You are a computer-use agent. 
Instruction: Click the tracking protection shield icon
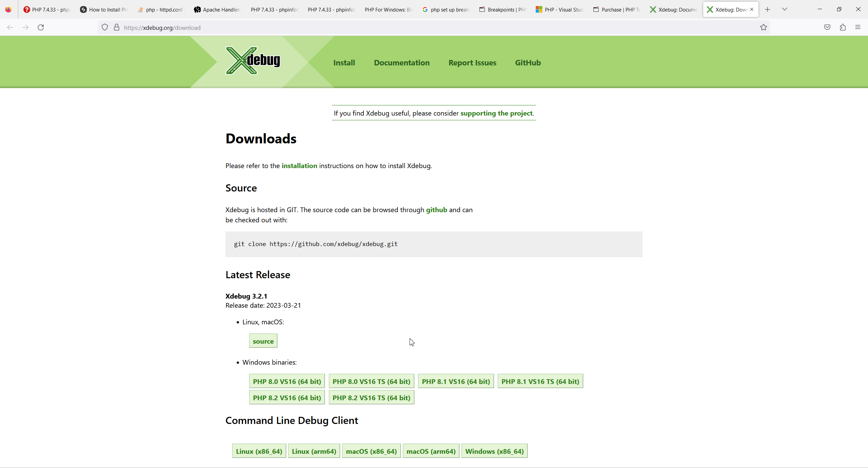105,27
